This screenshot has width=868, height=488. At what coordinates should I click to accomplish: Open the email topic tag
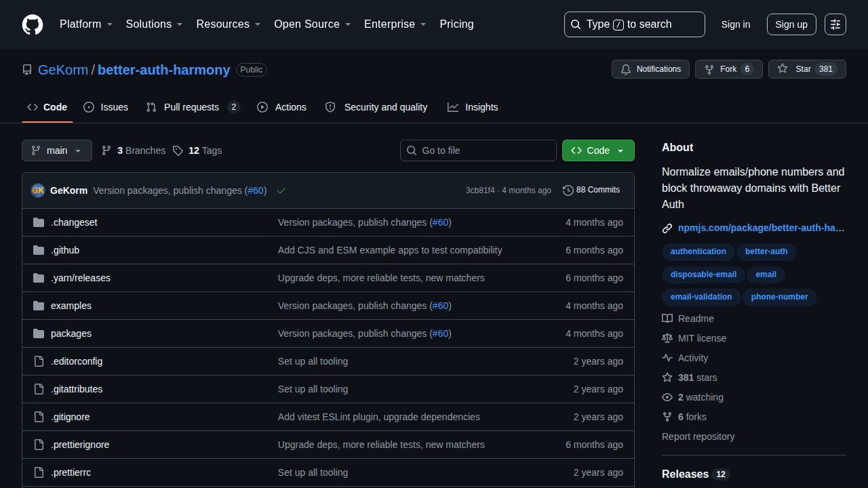coord(766,274)
